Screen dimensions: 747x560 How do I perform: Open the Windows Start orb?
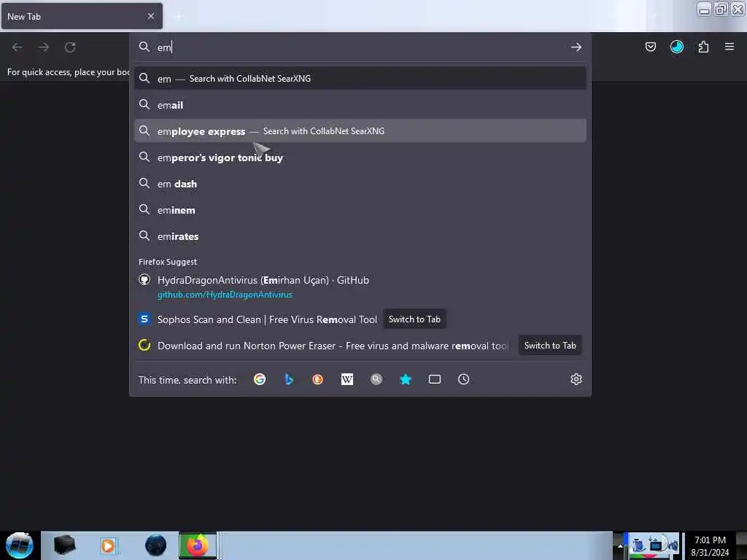20,545
